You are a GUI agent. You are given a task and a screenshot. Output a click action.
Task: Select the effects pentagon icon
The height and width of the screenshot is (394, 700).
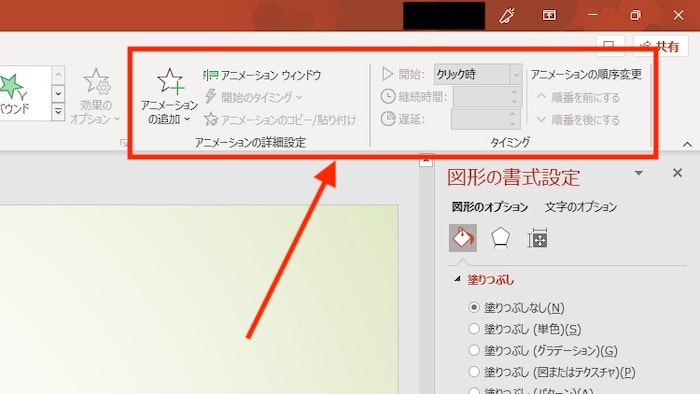[500, 238]
